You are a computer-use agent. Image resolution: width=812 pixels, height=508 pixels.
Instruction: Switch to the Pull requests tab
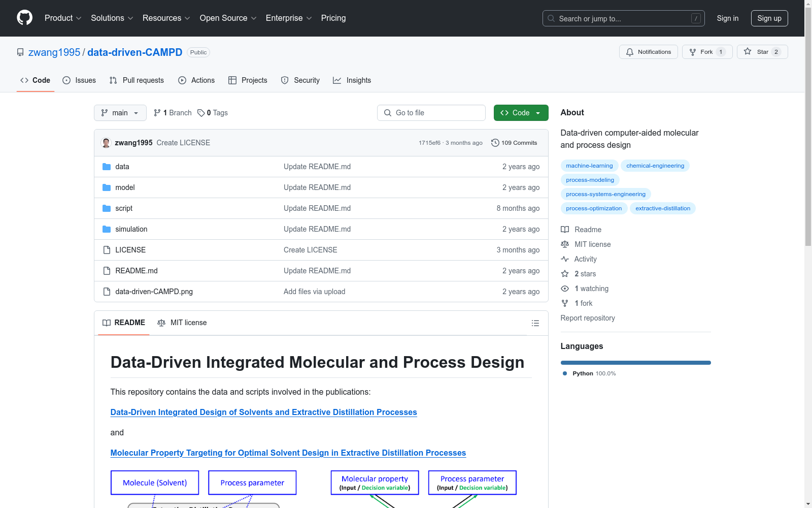[x=137, y=80]
